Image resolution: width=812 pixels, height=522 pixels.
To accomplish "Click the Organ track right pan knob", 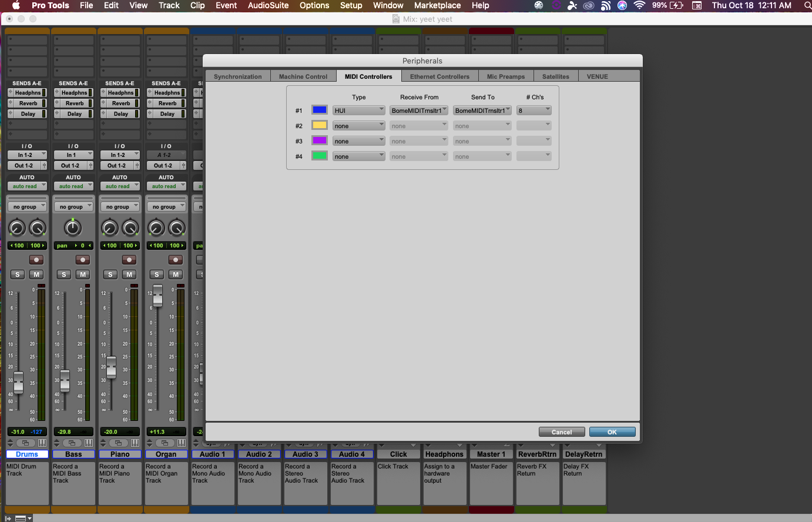I will pos(177,227).
